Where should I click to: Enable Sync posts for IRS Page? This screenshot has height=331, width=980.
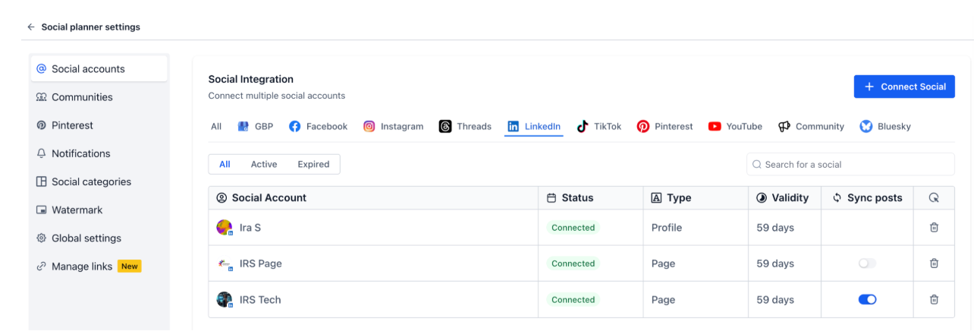click(x=867, y=263)
